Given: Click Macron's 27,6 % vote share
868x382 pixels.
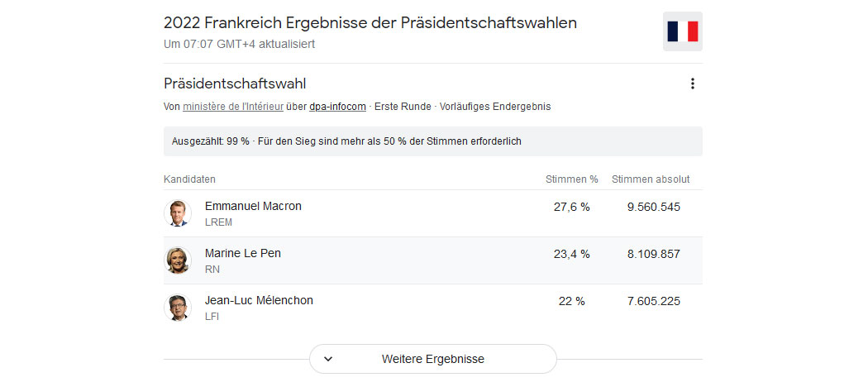Looking at the screenshot, I should tap(572, 207).
